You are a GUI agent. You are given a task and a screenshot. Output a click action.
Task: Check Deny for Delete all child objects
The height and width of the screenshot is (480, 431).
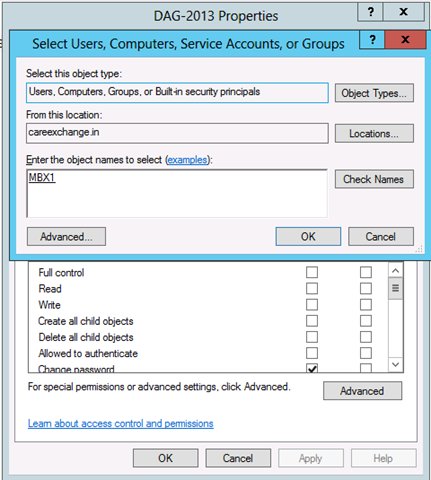(x=366, y=337)
